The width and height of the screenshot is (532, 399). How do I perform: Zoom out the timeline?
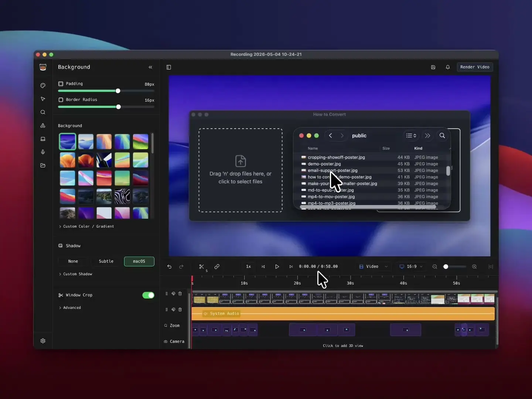[x=435, y=267]
